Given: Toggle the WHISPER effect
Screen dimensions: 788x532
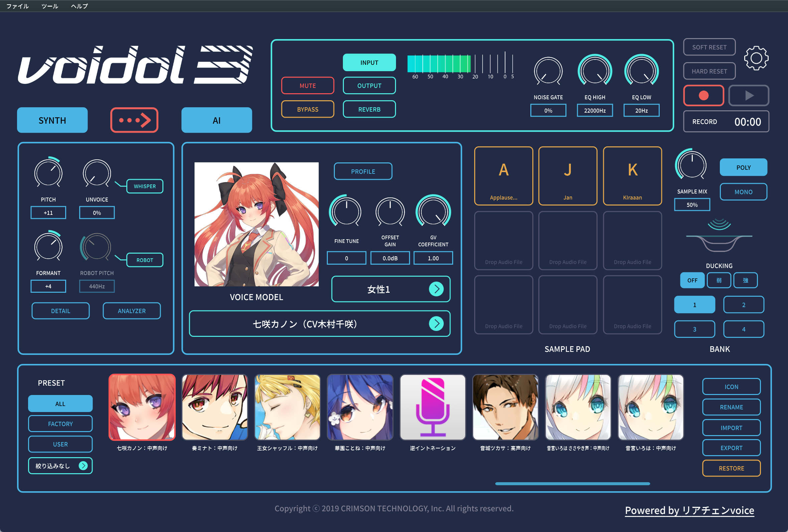Looking at the screenshot, I should click(x=145, y=186).
